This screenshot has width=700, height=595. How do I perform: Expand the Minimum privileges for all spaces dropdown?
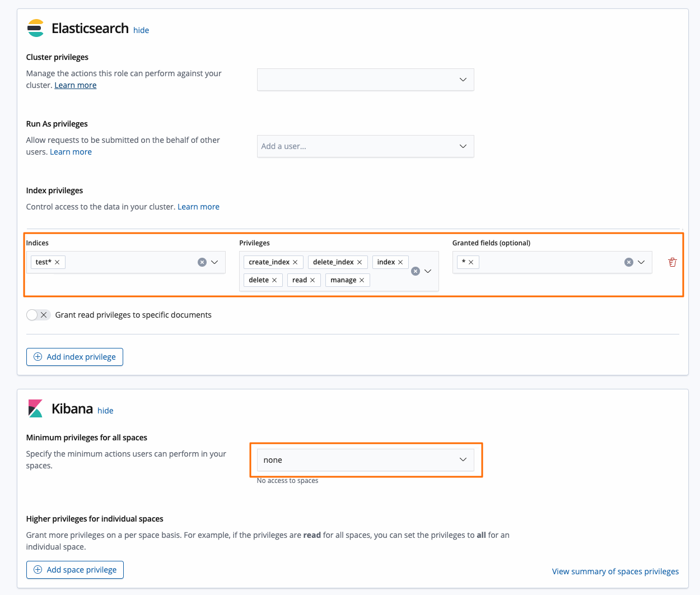pos(365,460)
